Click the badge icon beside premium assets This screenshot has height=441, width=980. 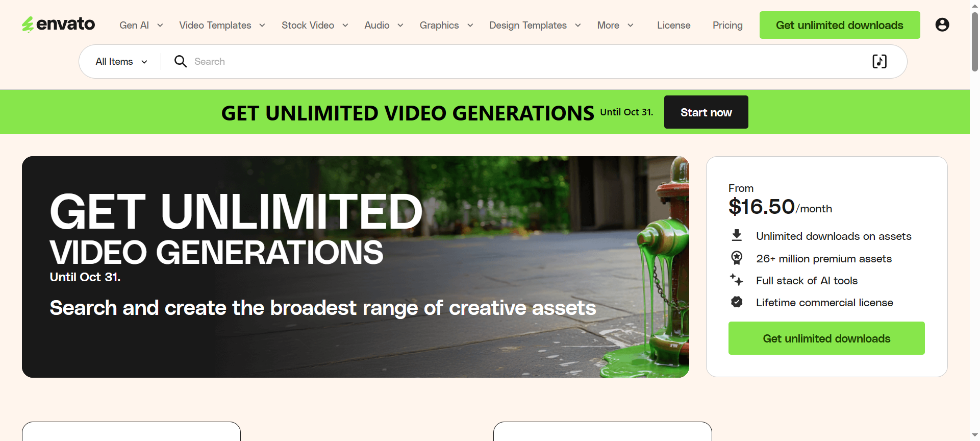(737, 258)
